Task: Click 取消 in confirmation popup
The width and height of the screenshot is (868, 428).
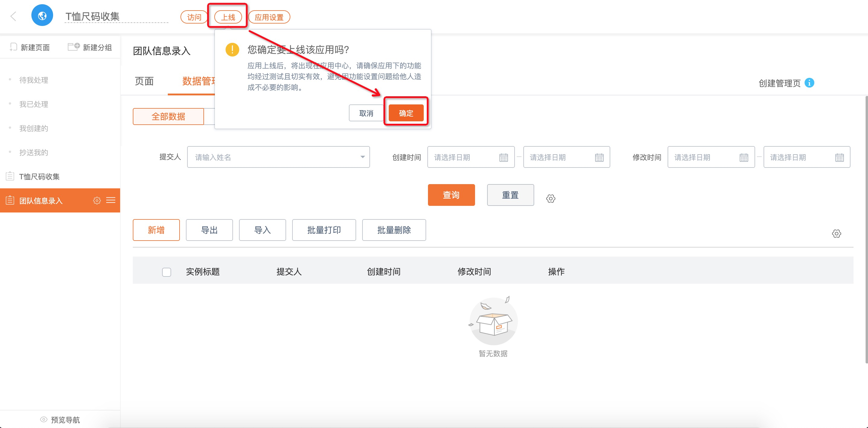Action: pos(366,113)
